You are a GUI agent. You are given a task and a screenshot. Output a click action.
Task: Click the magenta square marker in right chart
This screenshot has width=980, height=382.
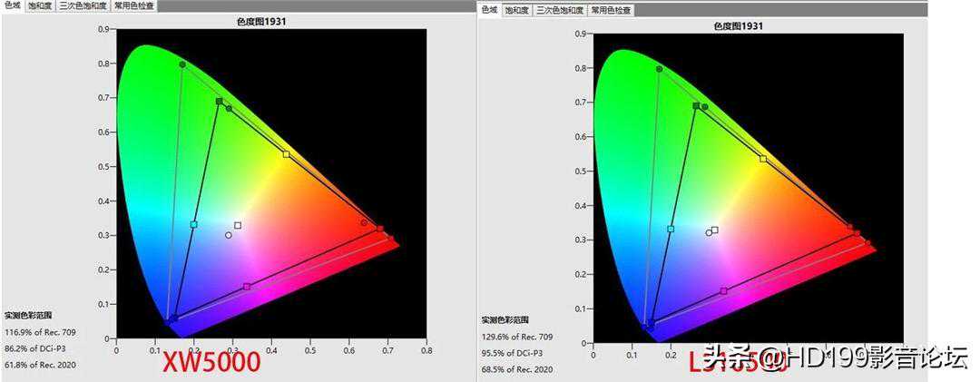pos(723,291)
